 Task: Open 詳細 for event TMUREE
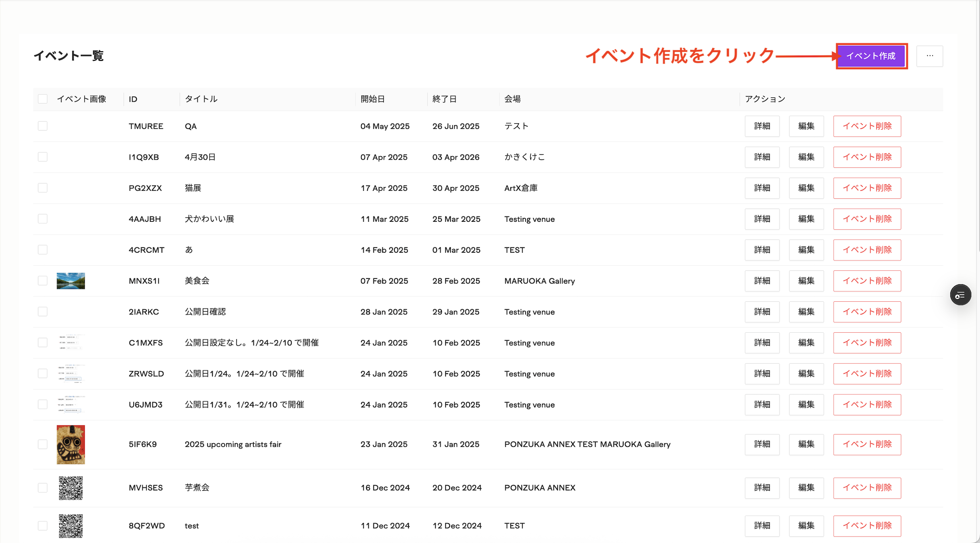762,126
